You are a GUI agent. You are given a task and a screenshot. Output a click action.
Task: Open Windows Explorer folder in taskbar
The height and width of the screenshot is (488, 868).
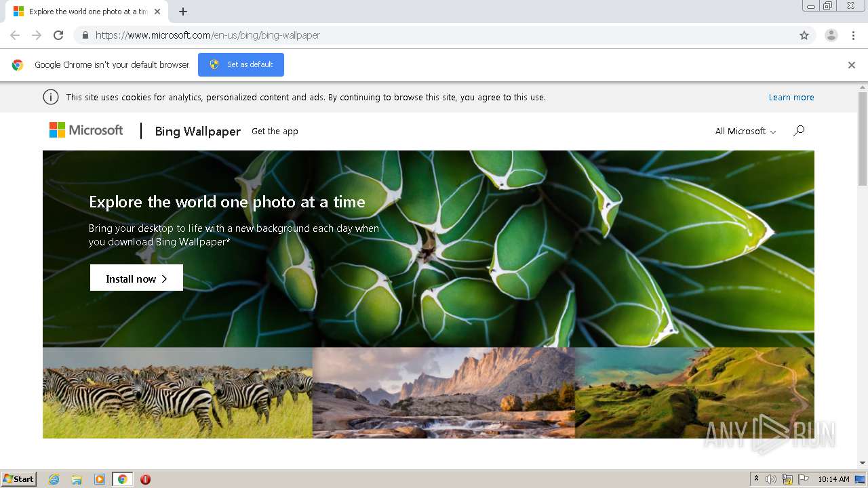pos(77,479)
